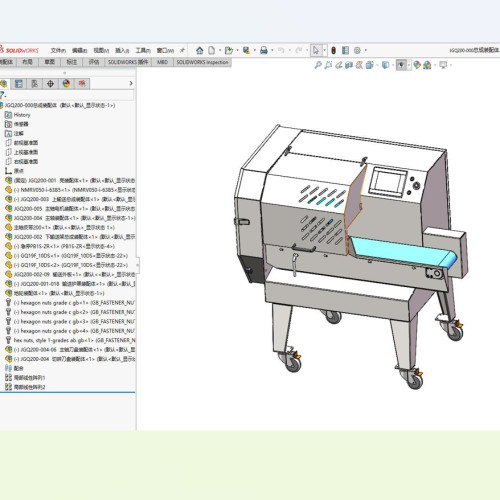500x500 pixels.
Task: Switch to the 评估 tab
Action: tap(94, 62)
